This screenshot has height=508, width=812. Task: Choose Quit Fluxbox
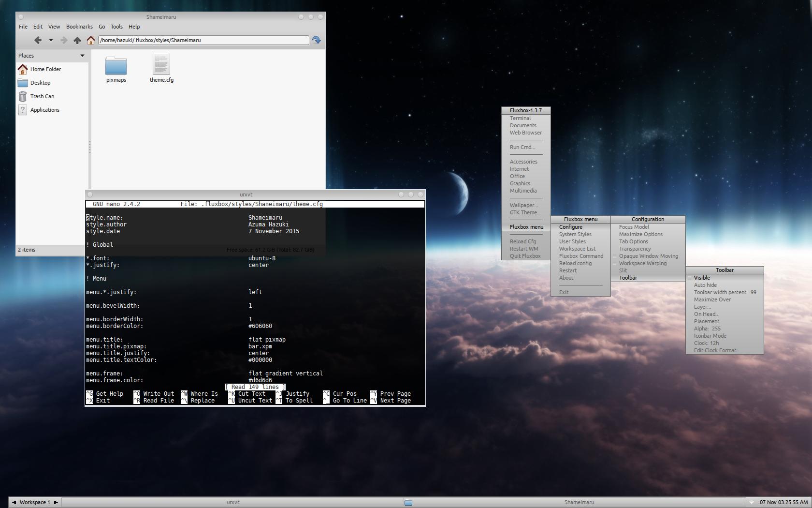526,256
